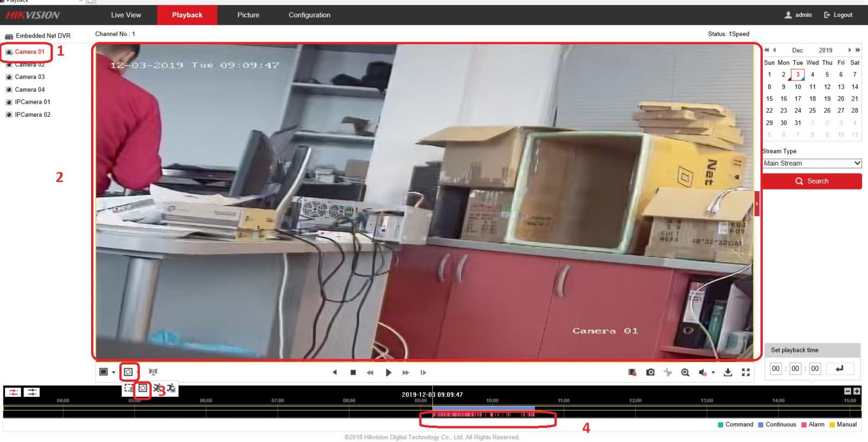Click the download recording icon

point(728,372)
